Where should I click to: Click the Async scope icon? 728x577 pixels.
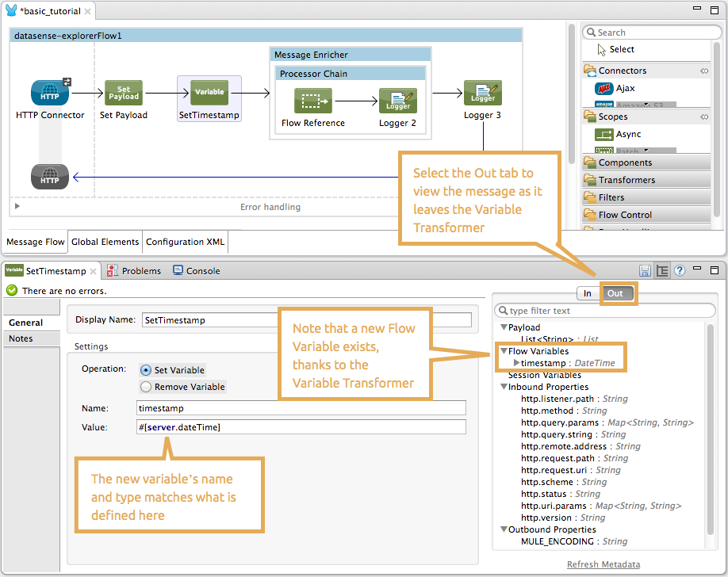pyautogui.click(x=603, y=135)
